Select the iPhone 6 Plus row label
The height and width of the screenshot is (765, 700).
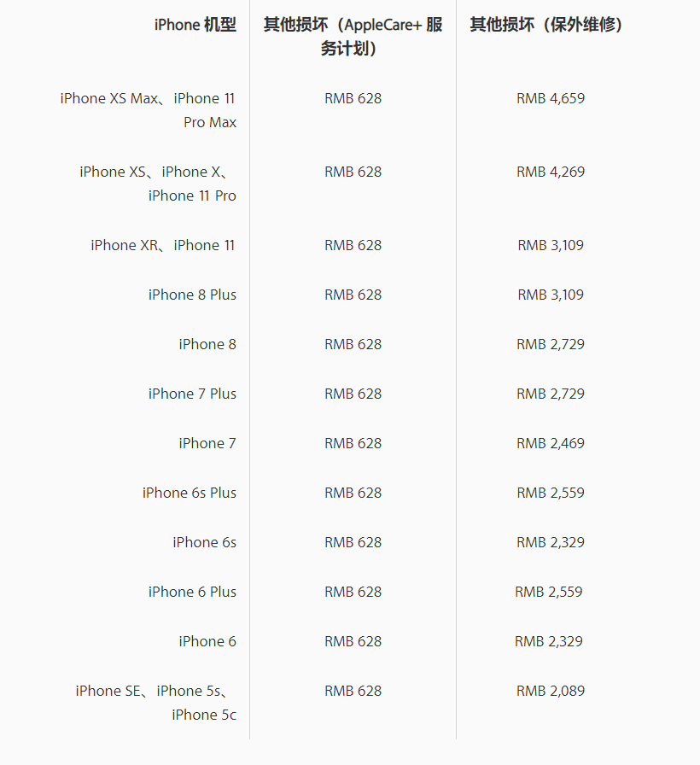192,592
